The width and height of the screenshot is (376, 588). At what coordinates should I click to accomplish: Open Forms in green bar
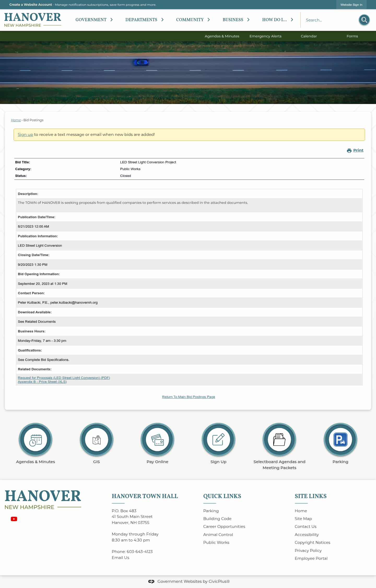pyautogui.click(x=352, y=36)
